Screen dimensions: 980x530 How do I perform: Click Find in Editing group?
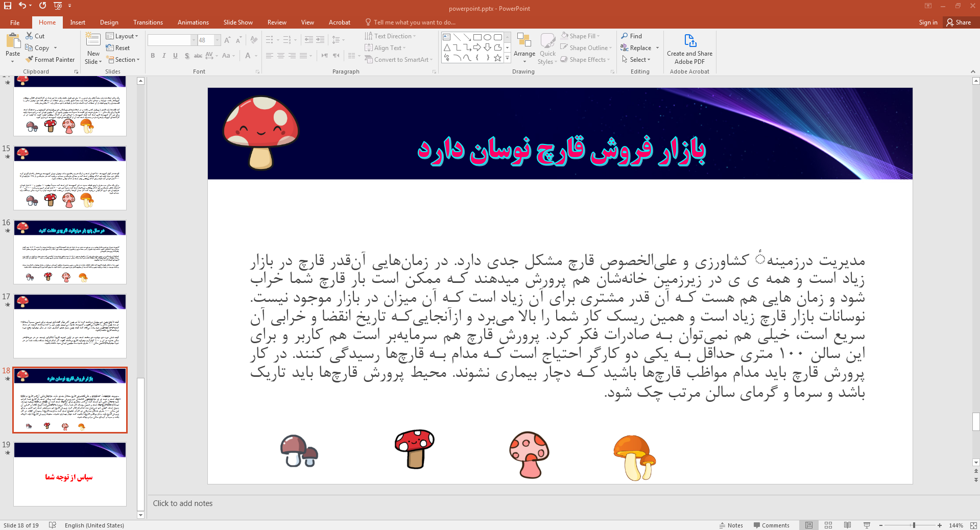[x=632, y=36]
